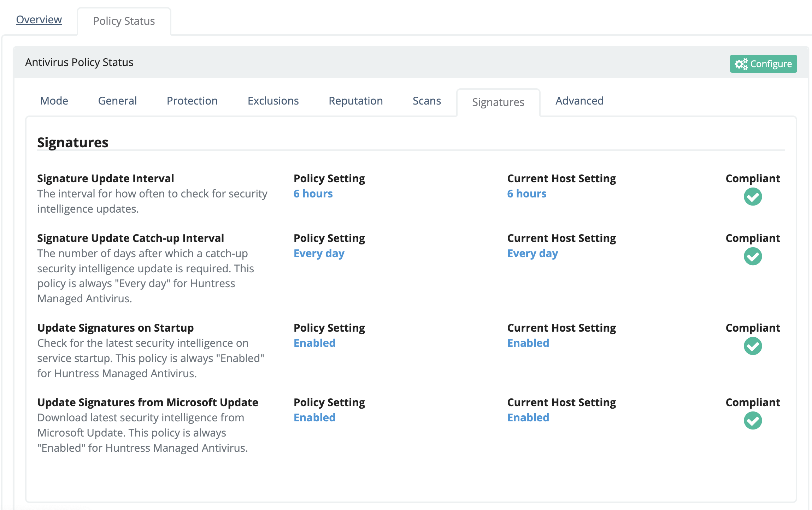Screen dimensions: 812x510
Task: Click 'Policy Setting' label in Catch-up Interval row
Action: [329, 238]
